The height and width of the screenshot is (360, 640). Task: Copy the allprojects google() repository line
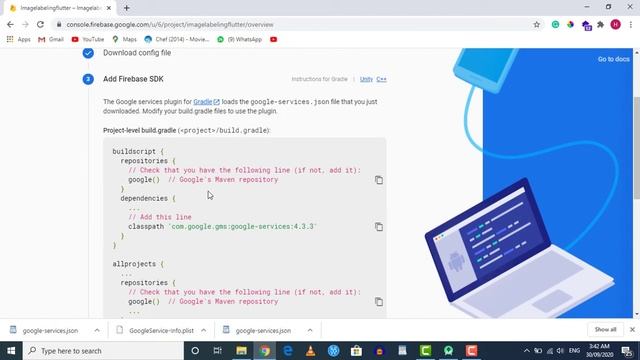tap(379, 302)
